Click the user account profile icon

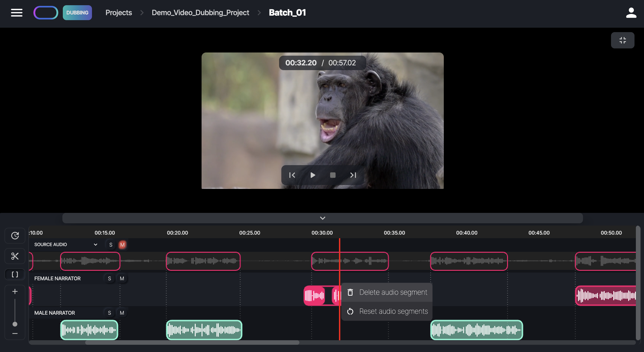click(x=631, y=13)
